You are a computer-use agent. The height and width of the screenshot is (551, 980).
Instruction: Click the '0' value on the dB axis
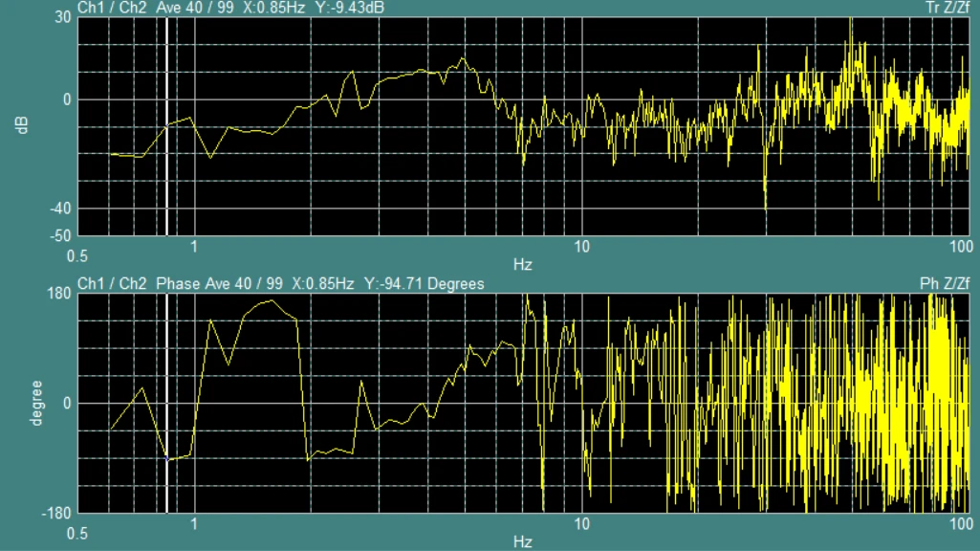pyautogui.click(x=67, y=99)
